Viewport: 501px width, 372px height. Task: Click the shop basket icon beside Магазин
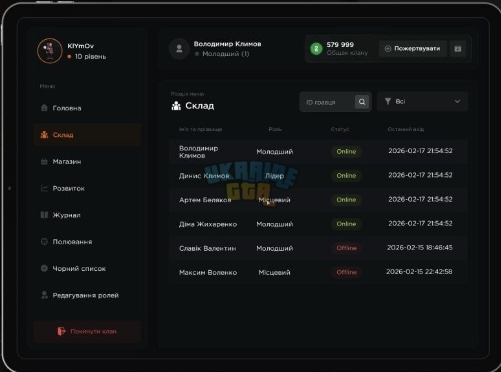44,162
